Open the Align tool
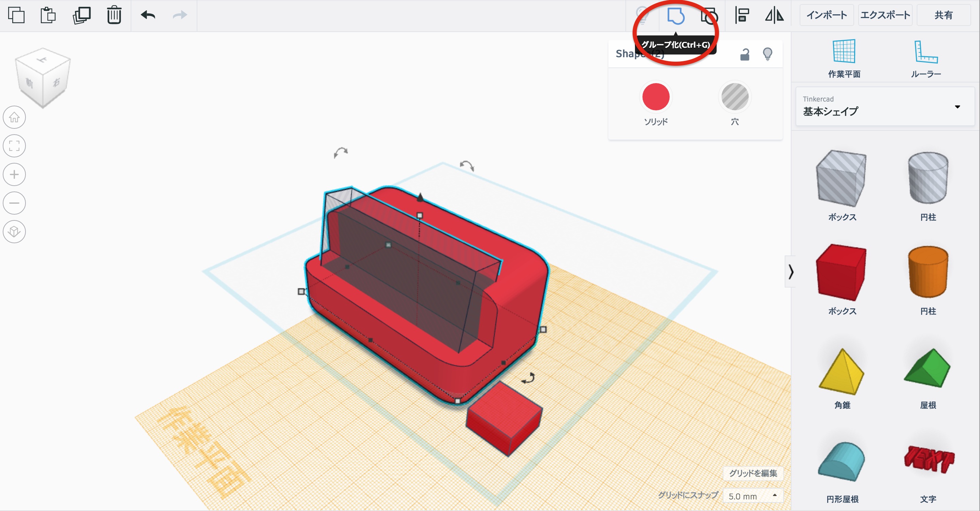Screen dimensions: 980x511 point(742,16)
